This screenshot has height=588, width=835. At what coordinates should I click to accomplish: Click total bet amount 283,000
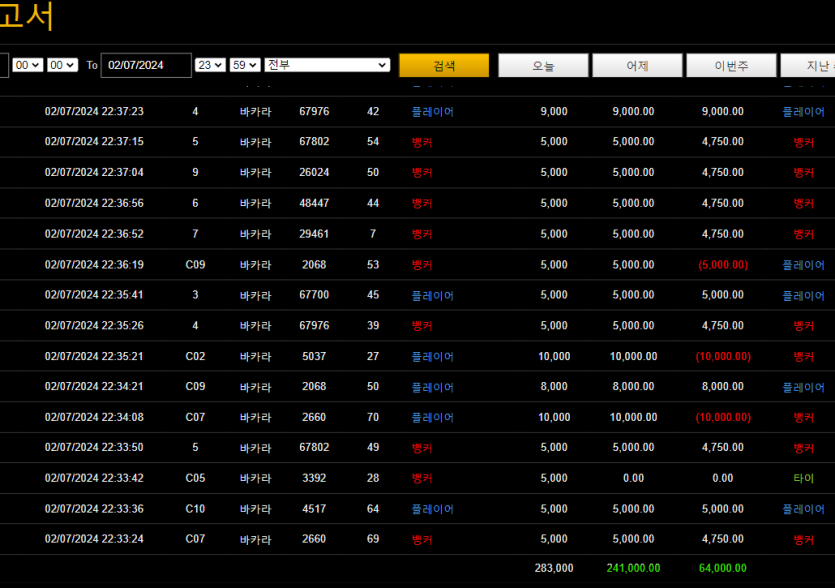pyautogui.click(x=554, y=568)
